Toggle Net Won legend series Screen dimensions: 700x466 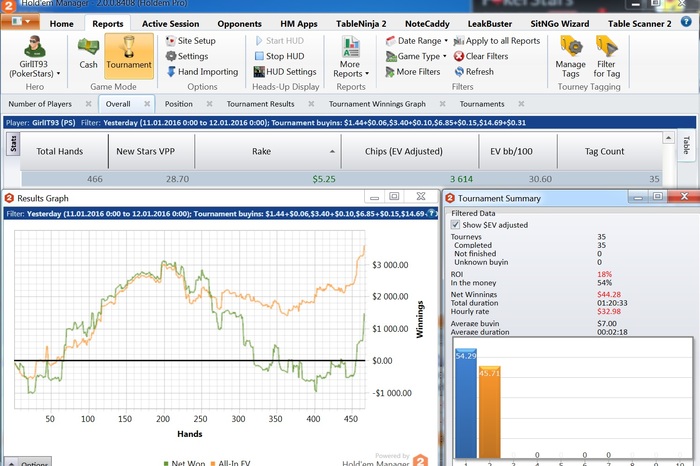click(x=184, y=463)
